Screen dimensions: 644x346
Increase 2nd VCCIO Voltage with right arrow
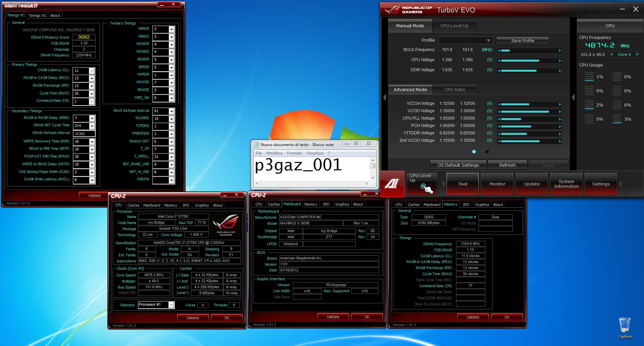[560, 141]
